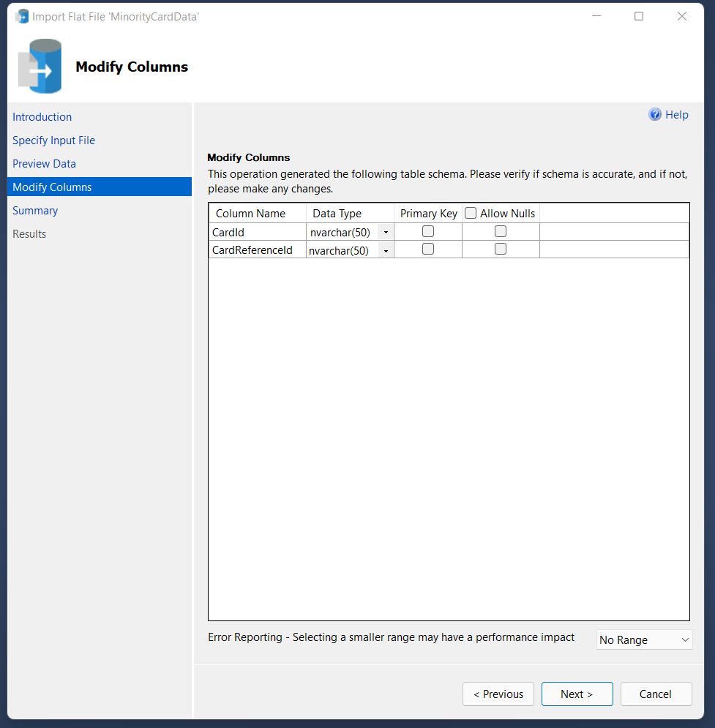Tick Allow Nulls for CardId row

click(501, 231)
